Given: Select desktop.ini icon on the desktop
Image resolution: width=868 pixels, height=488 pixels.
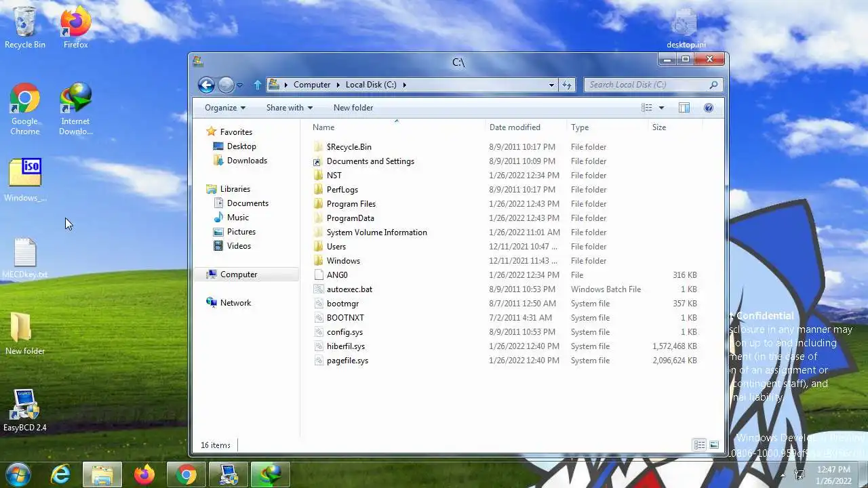Looking at the screenshot, I should 686,28.
